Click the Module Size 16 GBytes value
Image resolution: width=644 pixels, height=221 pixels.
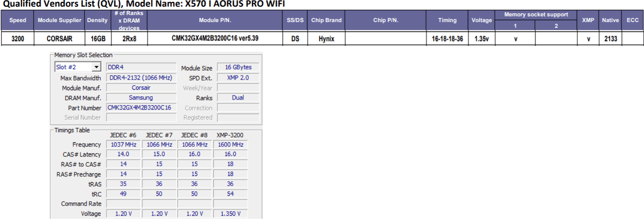coord(238,67)
